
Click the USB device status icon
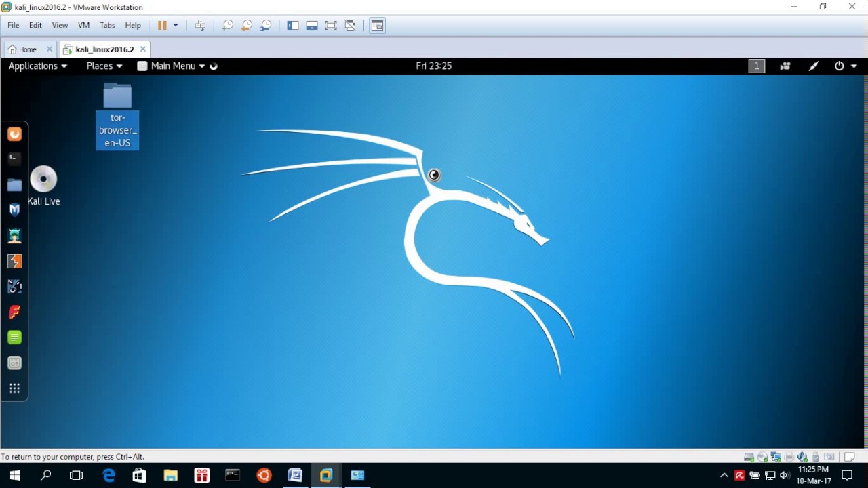coord(816,457)
